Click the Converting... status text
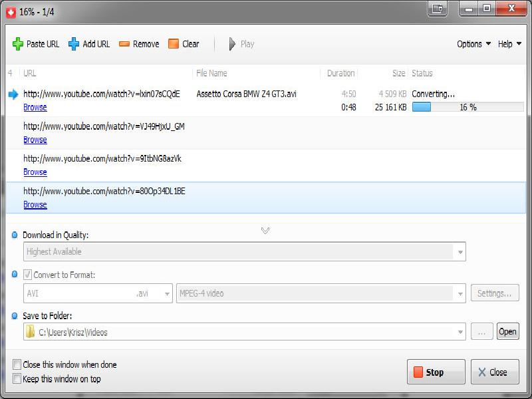 434,94
